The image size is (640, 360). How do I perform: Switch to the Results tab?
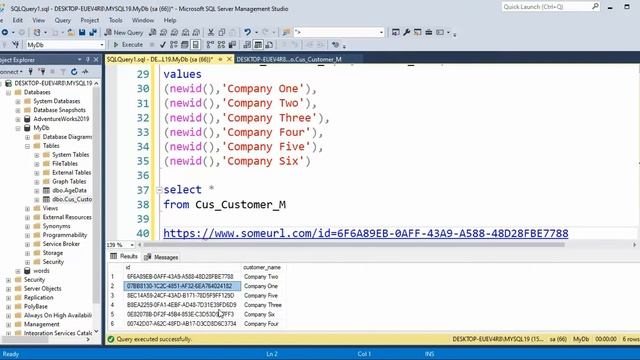(124, 256)
